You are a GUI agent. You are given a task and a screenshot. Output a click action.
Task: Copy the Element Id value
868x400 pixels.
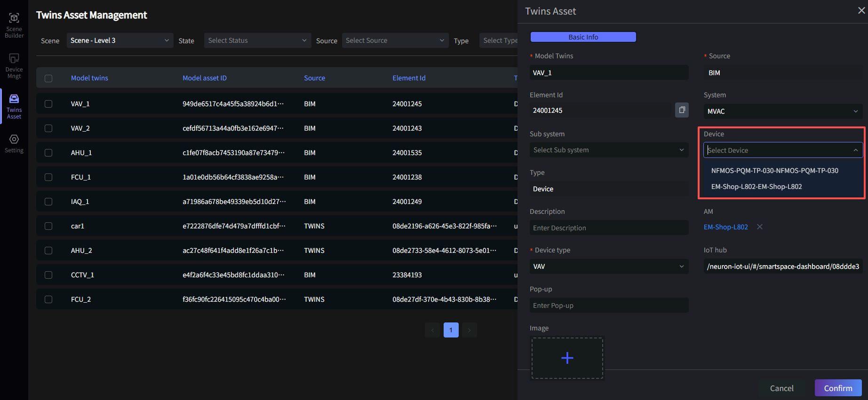[x=682, y=110]
